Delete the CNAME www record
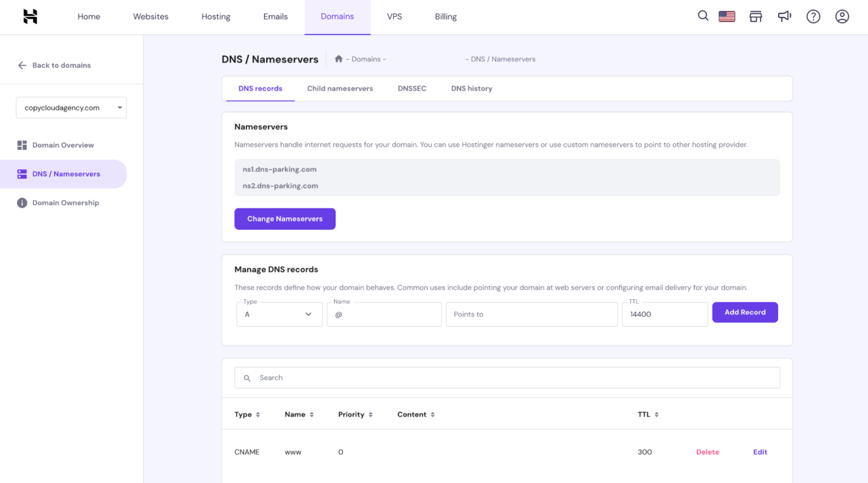 [x=708, y=452]
